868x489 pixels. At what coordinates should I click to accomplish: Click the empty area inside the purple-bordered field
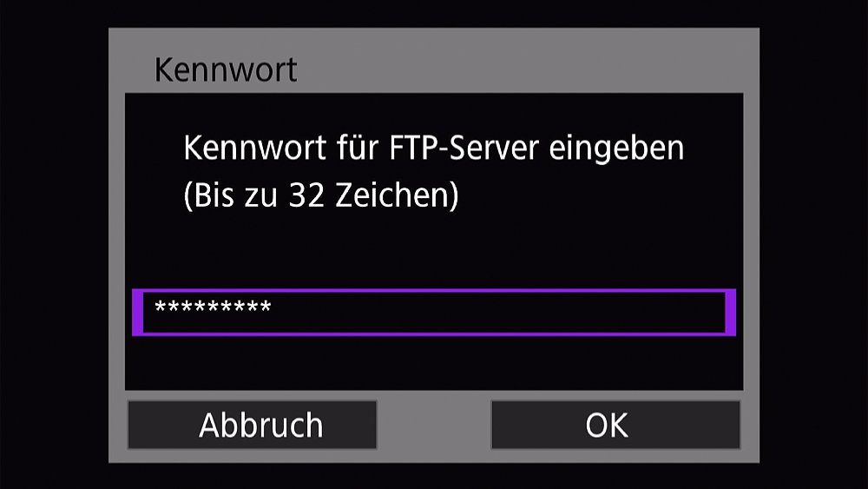click(x=498, y=313)
